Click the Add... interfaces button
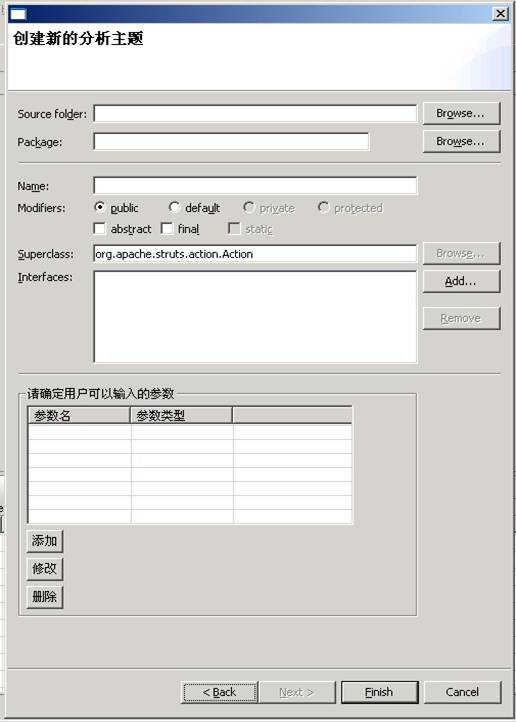The image size is (516, 722). click(x=461, y=281)
